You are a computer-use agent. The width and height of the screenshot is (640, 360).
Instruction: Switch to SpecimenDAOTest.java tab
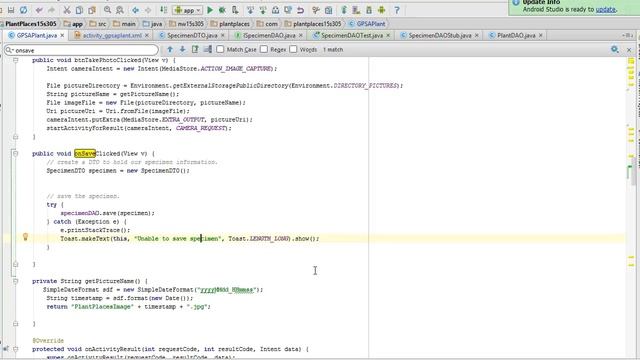(x=351, y=36)
